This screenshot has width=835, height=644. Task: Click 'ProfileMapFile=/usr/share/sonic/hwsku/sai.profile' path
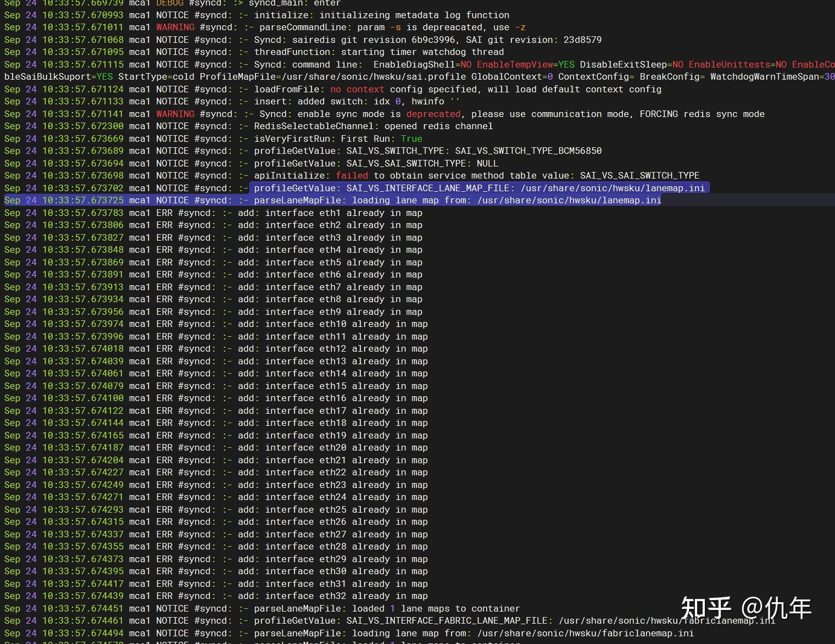(333, 76)
